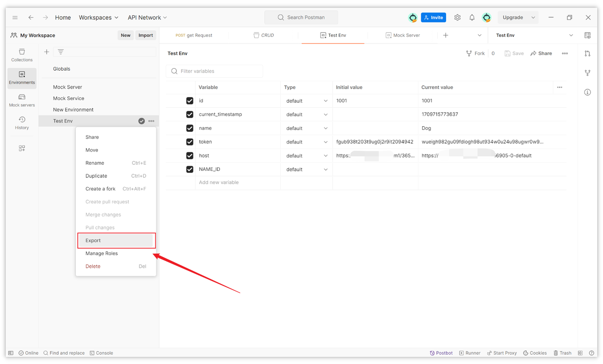Click the Search Postman field
This screenshot has height=364, width=603.
tap(301, 17)
